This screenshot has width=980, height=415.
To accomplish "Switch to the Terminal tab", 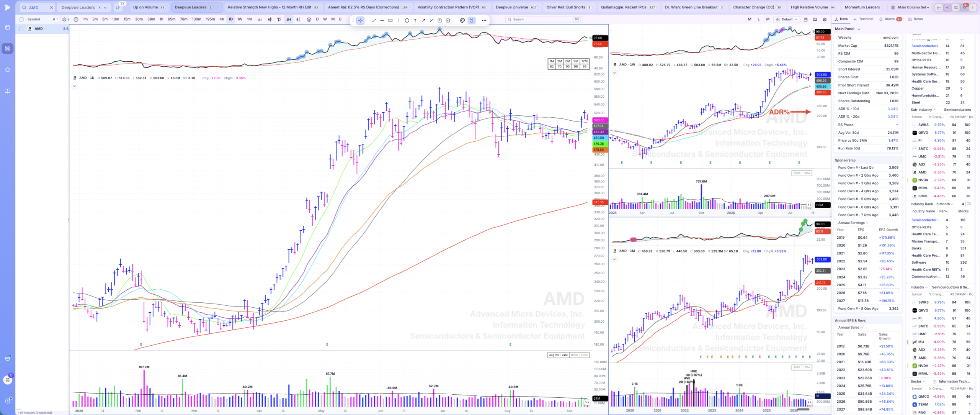I will point(863,19).
